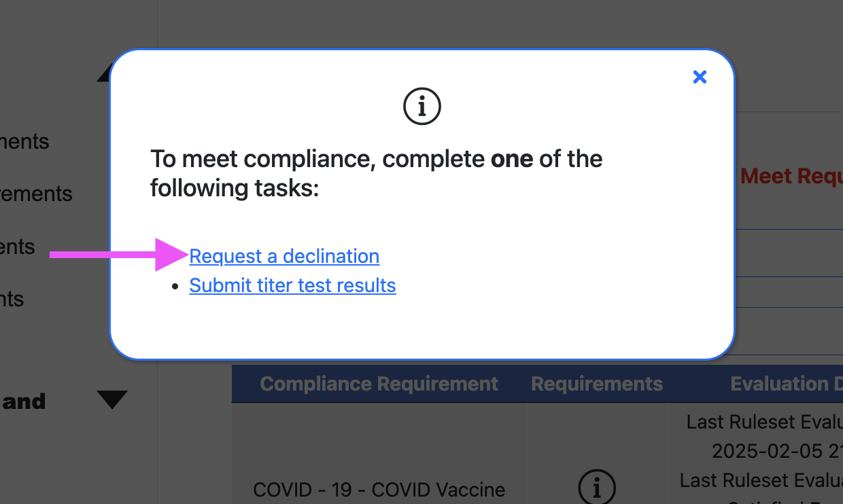Collapse the sidebar section with the up triangle
843x504 pixels.
point(104,74)
